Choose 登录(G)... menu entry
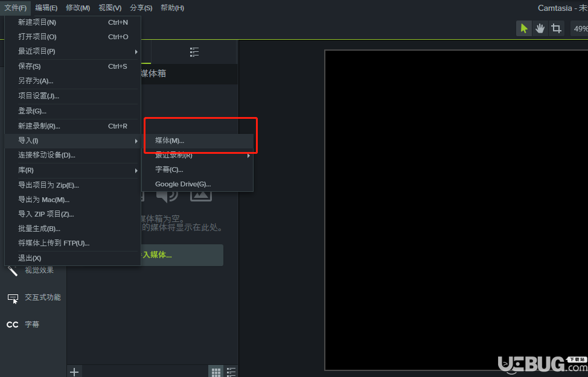 pos(73,112)
